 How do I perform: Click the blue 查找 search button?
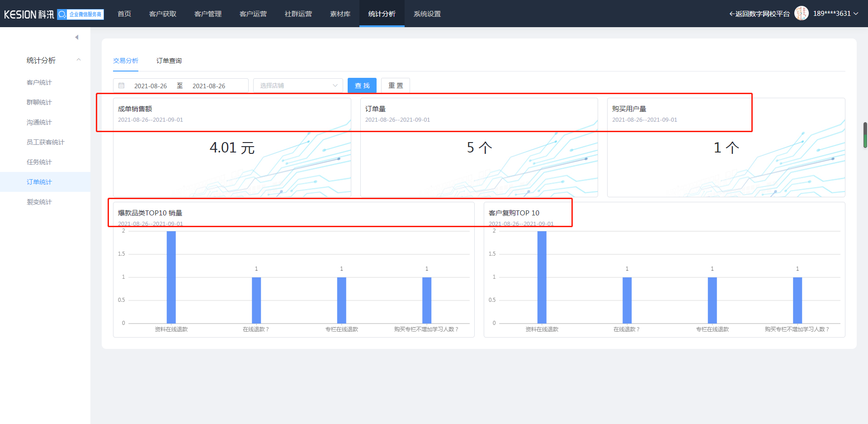point(362,86)
